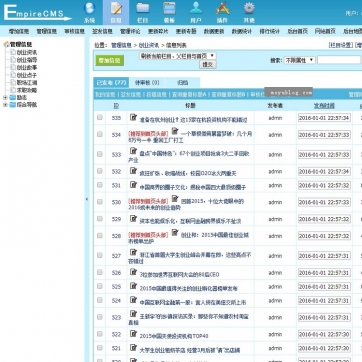362x362 pixels.
Task: Select 管理评论 in the submenu bar
Action: 130,31
